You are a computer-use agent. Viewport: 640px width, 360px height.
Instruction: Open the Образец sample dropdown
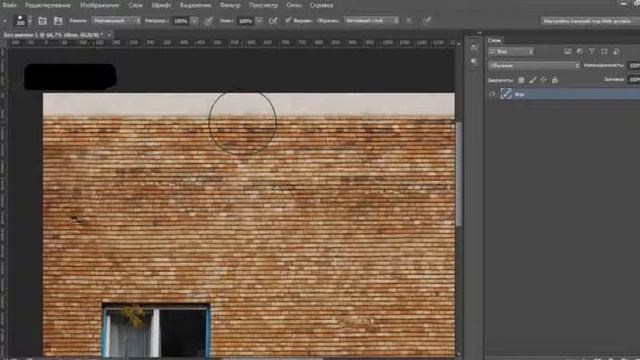point(371,20)
